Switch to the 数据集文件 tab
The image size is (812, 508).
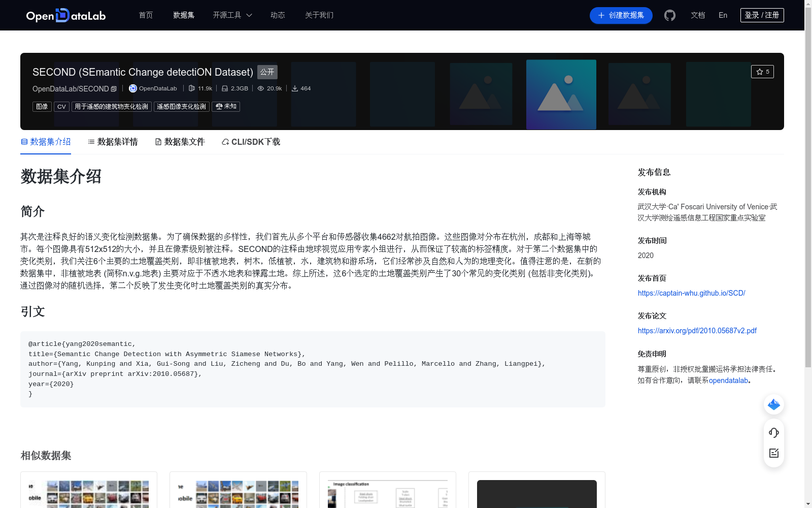[180, 142]
